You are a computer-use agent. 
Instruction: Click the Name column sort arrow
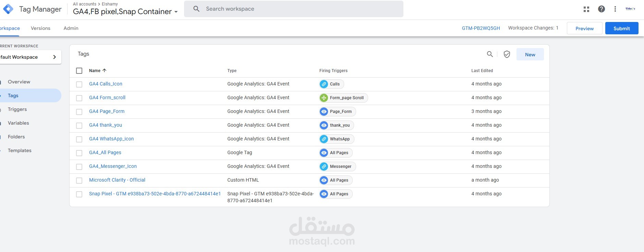(105, 70)
